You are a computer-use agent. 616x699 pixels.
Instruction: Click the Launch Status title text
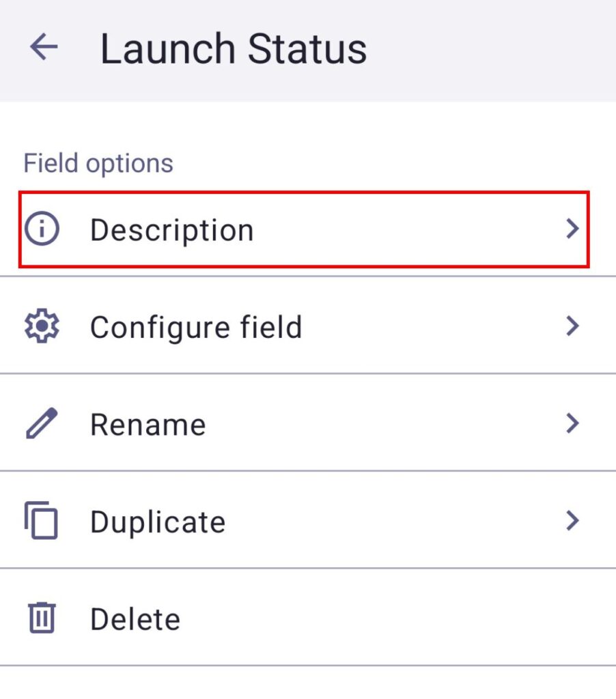click(234, 49)
